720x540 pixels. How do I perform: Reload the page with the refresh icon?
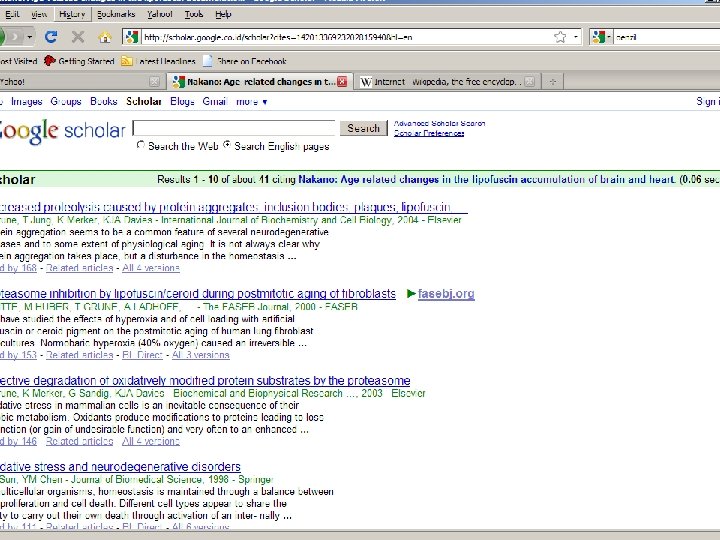(51, 37)
